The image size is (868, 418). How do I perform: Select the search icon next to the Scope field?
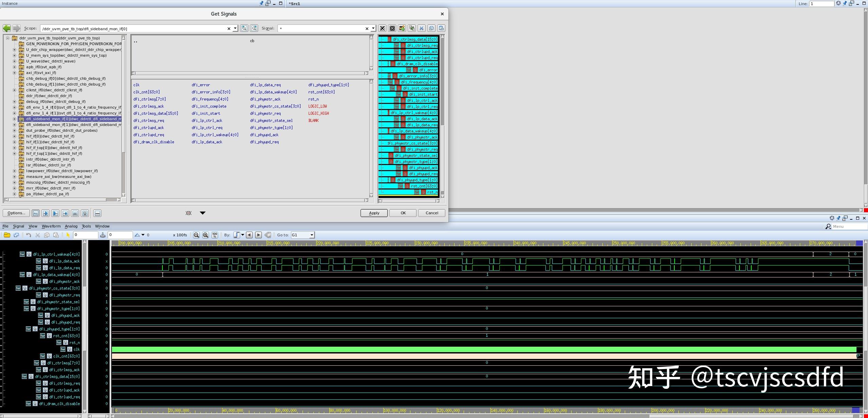pos(244,28)
